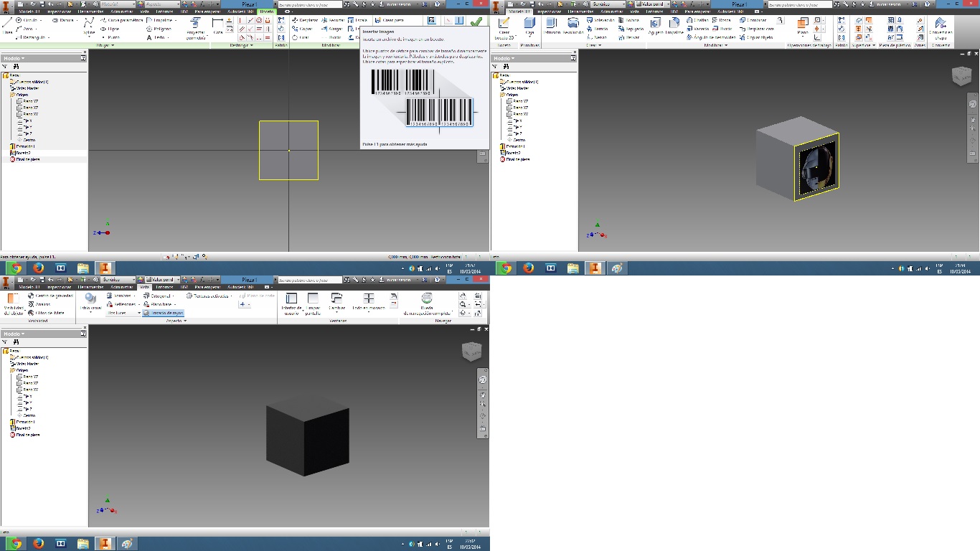Click the Texto tool in Dibujar panel

point(157,37)
